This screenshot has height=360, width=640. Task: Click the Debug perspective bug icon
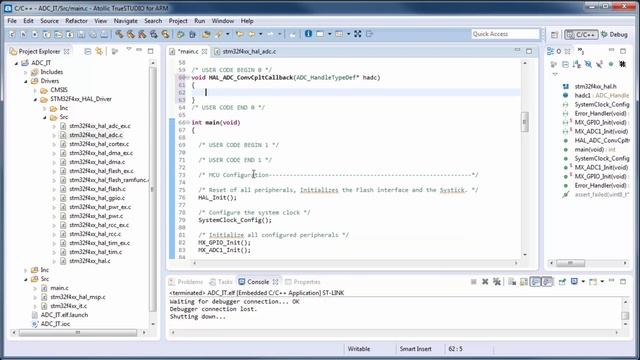(604, 34)
